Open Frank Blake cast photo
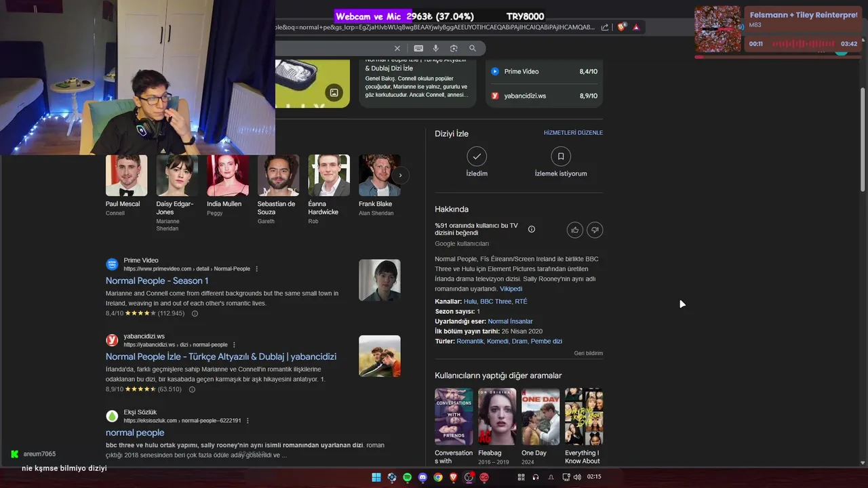 pyautogui.click(x=380, y=176)
